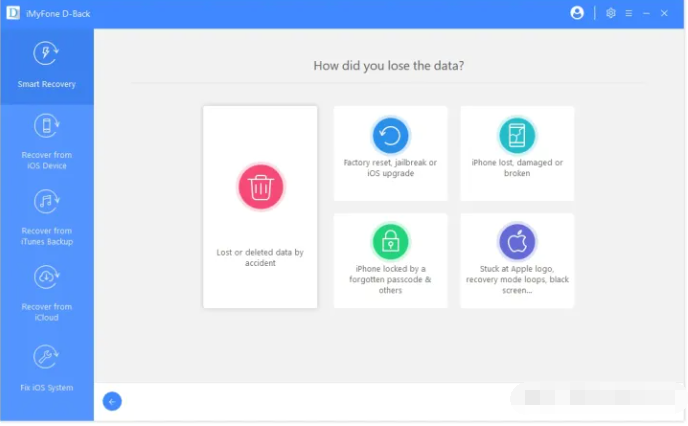This screenshot has width=688, height=426.
Task: Switch to Fix iOS System label
Action: click(47, 388)
